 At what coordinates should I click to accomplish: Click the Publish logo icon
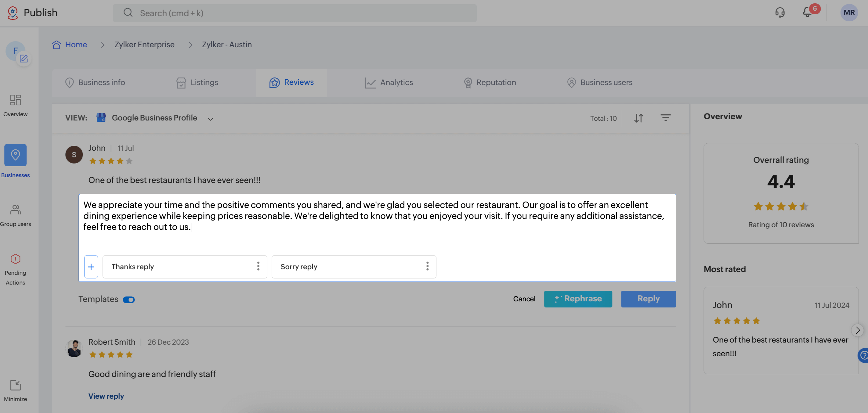(x=13, y=13)
